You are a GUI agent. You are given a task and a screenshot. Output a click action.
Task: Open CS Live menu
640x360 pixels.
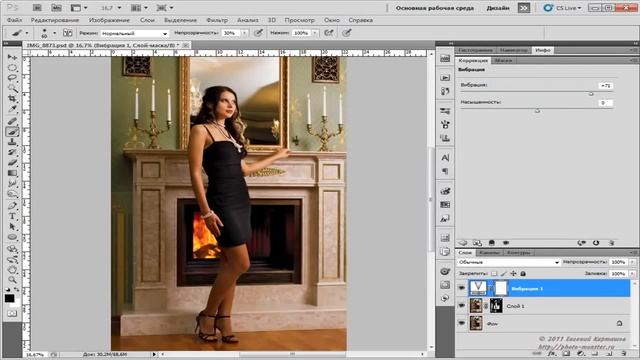pyautogui.click(x=562, y=8)
